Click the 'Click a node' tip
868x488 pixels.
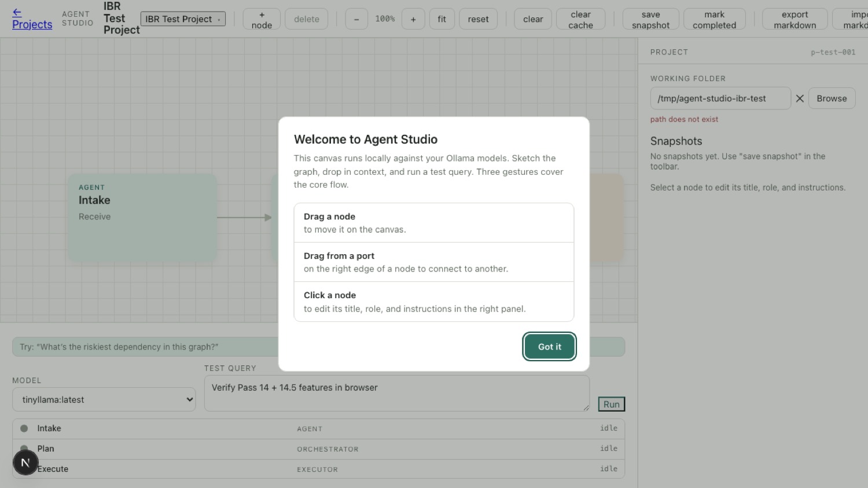(433, 302)
